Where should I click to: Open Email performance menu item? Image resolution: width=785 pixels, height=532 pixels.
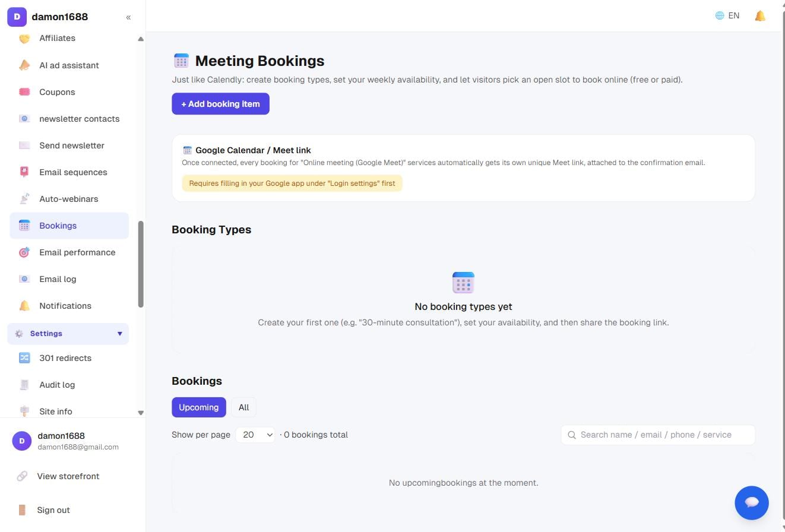click(x=69, y=252)
